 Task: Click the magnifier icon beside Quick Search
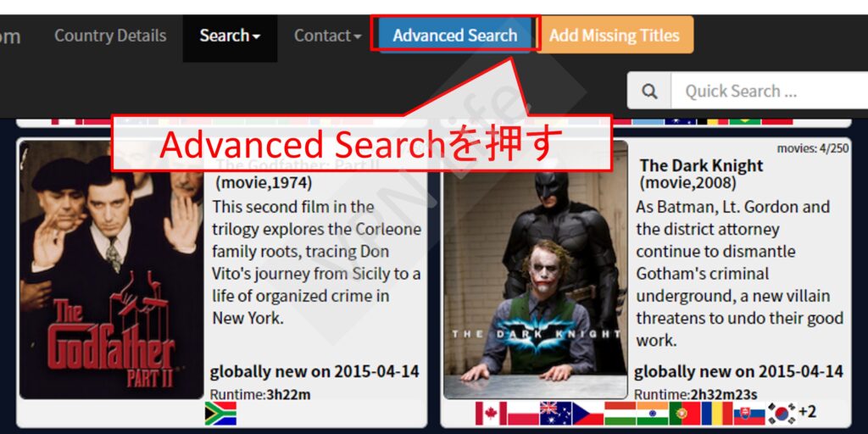tap(649, 92)
